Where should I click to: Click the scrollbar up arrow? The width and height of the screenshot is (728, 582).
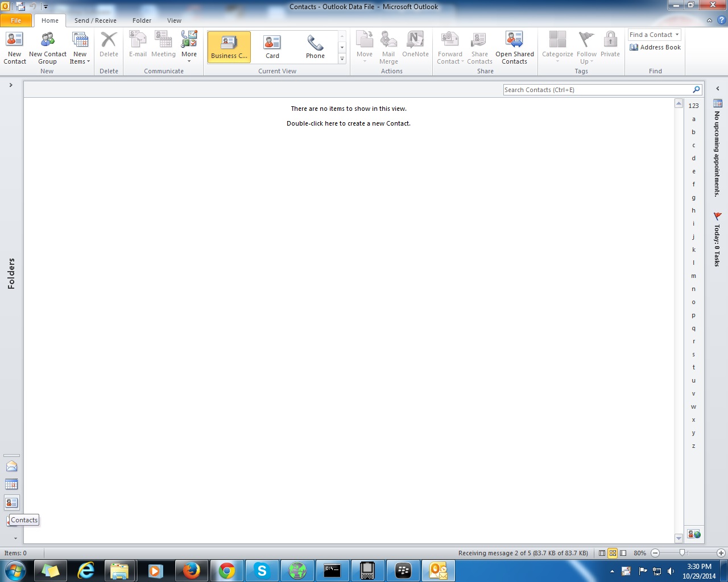tap(679, 103)
